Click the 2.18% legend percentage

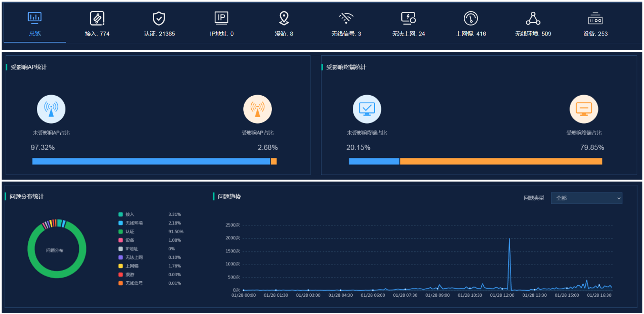click(175, 223)
